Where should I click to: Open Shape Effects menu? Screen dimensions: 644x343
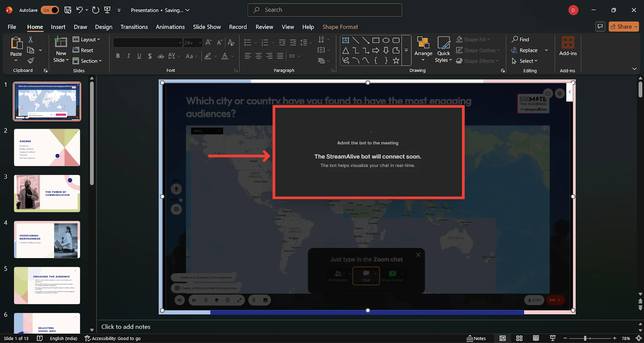[x=477, y=61]
